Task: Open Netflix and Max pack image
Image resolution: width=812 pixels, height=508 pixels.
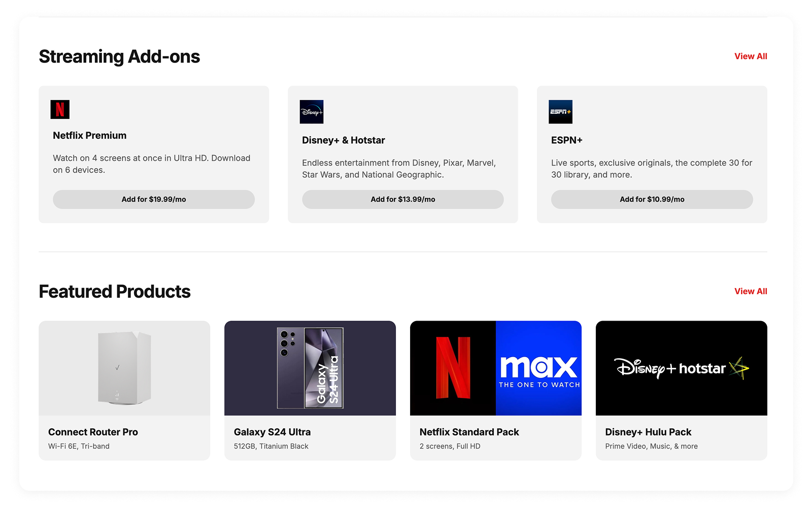Action: point(496,368)
